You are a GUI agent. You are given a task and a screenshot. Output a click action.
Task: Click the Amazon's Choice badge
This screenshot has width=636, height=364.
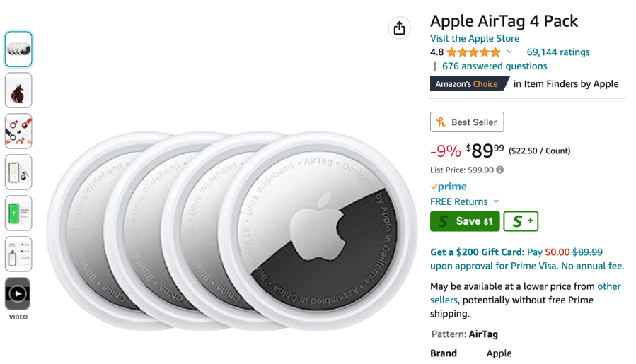(467, 84)
